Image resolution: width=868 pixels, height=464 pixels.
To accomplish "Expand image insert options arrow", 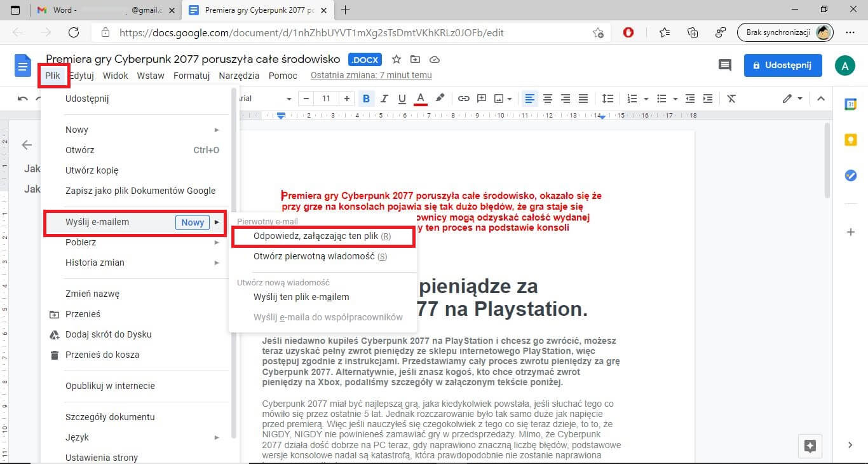I will coord(511,99).
